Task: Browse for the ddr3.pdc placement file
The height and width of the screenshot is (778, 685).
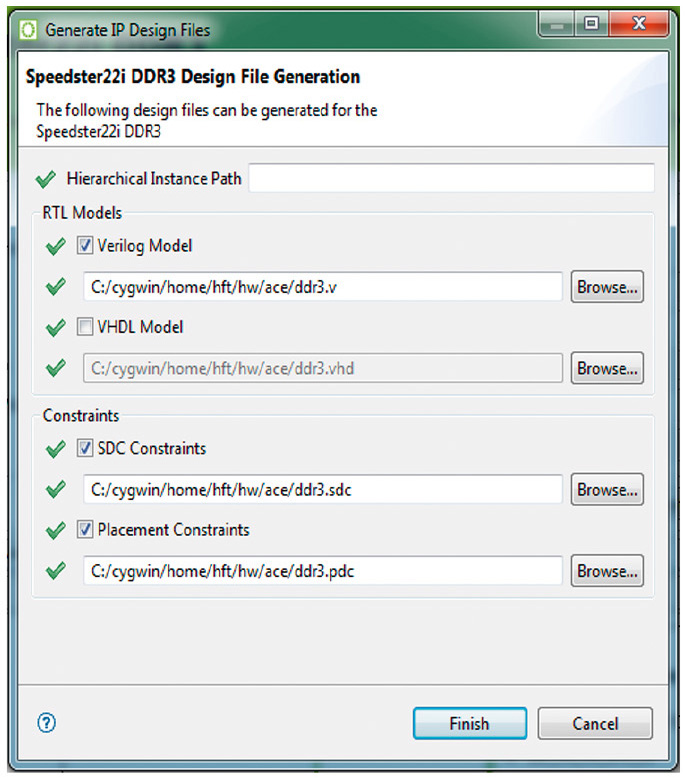Action: click(x=607, y=571)
